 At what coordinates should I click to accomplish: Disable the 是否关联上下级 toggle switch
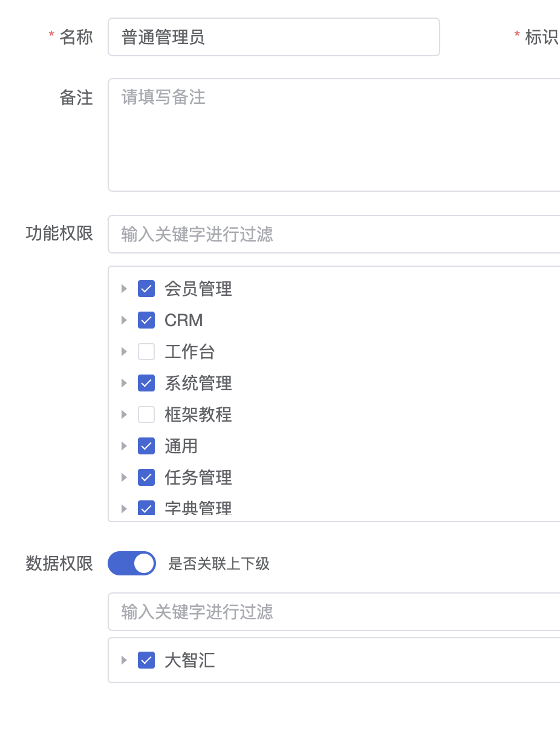pyautogui.click(x=131, y=563)
